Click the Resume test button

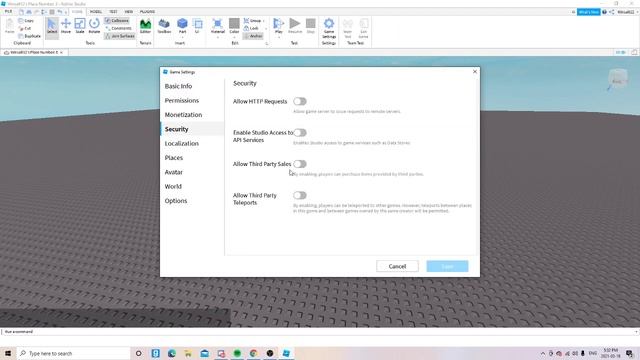295,26
